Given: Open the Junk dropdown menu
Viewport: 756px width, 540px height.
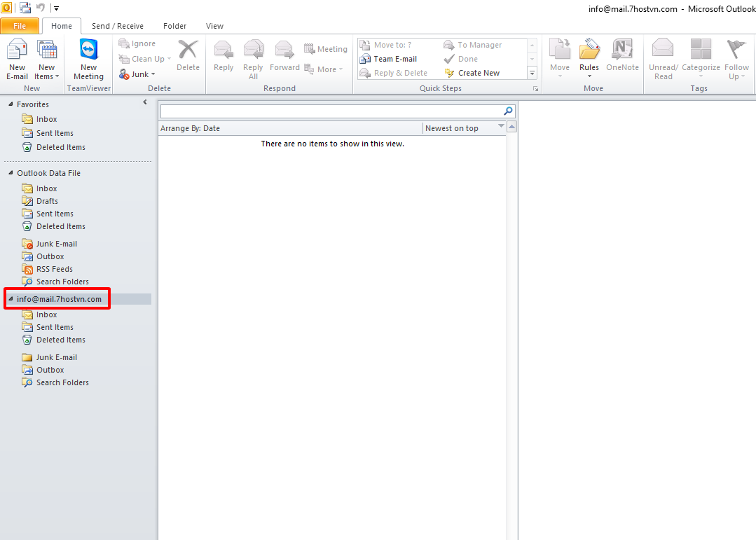Looking at the screenshot, I should [137, 74].
